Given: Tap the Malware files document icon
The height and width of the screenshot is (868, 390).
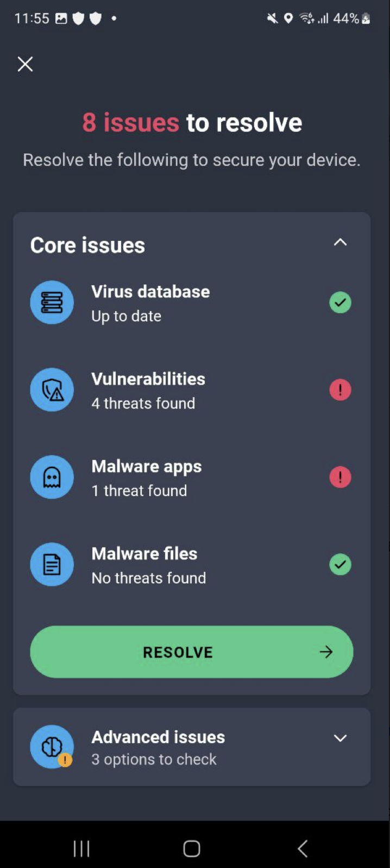Looking at the screenshot, I should (x=52, y=564).
